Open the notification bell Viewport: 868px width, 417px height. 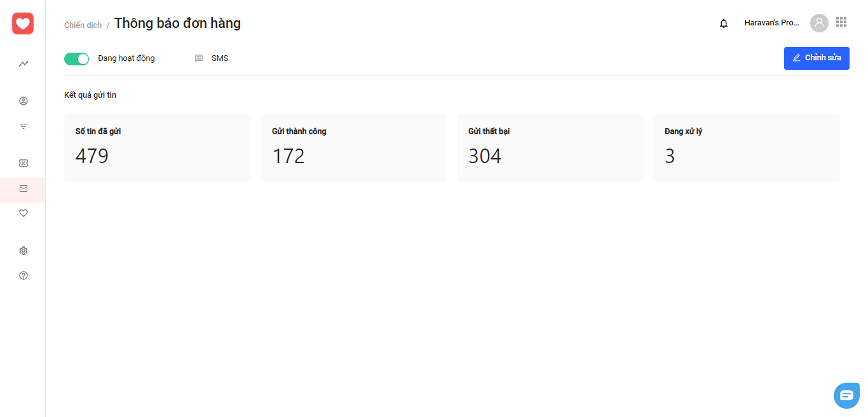[x=724, y=23]
